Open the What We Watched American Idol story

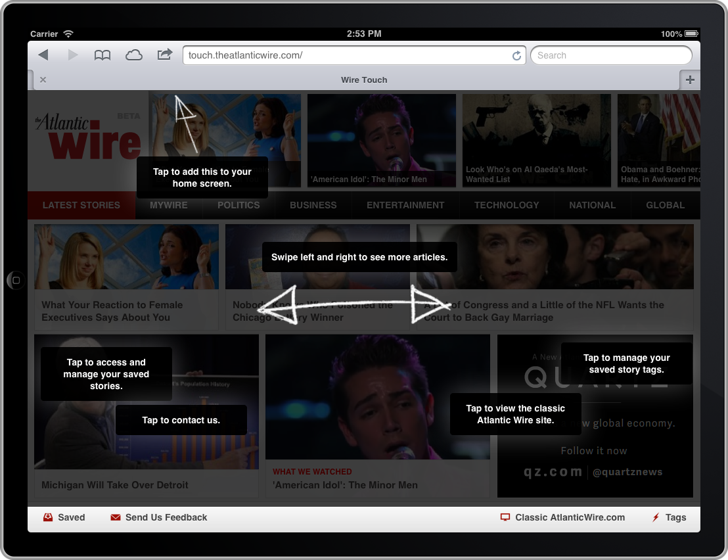click(x=377, y=416)
